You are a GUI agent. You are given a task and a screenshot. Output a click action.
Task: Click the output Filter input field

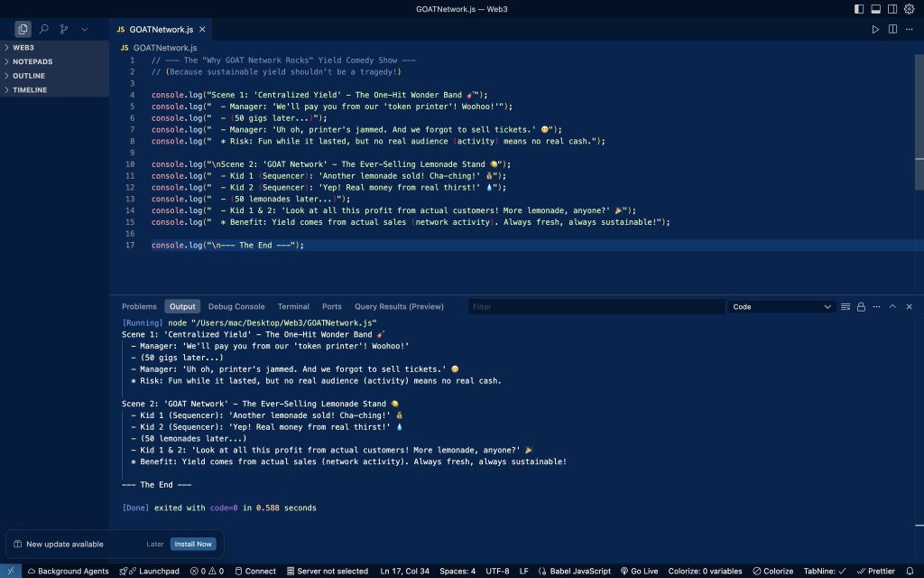click(x=596, y=307)
